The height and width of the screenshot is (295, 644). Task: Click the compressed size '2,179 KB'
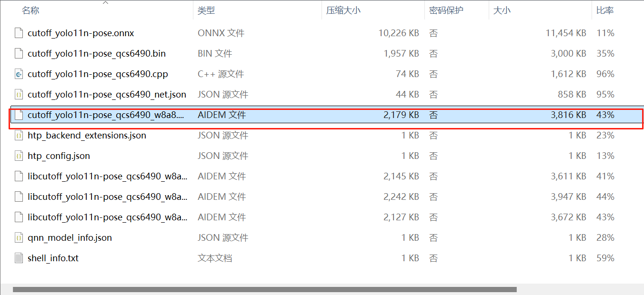401,115
